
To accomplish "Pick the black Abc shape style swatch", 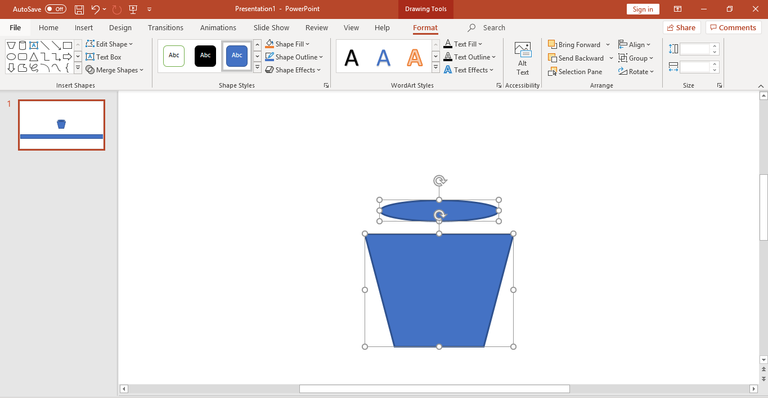I will point(205,55).
